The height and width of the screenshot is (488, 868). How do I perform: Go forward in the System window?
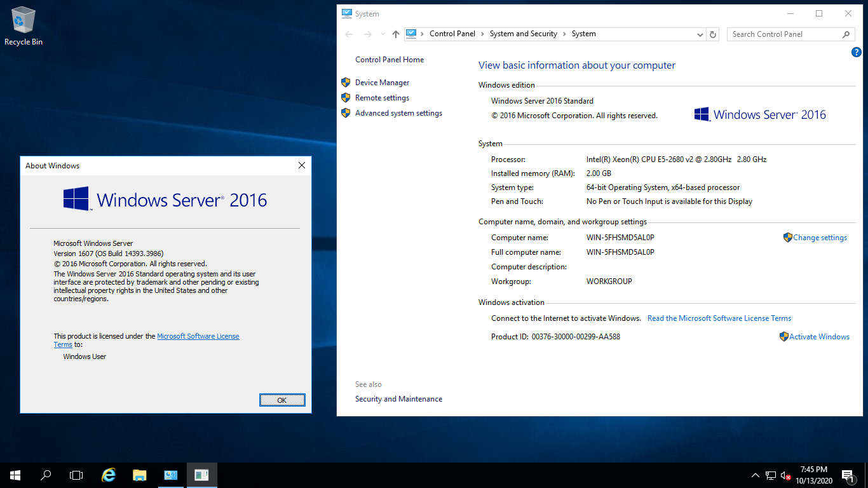pos(367,34)
